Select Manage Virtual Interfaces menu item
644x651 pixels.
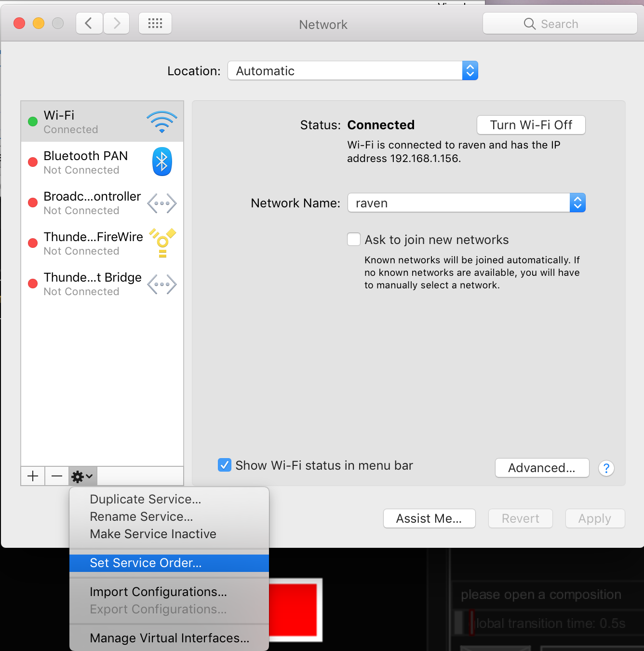[169, 638]
